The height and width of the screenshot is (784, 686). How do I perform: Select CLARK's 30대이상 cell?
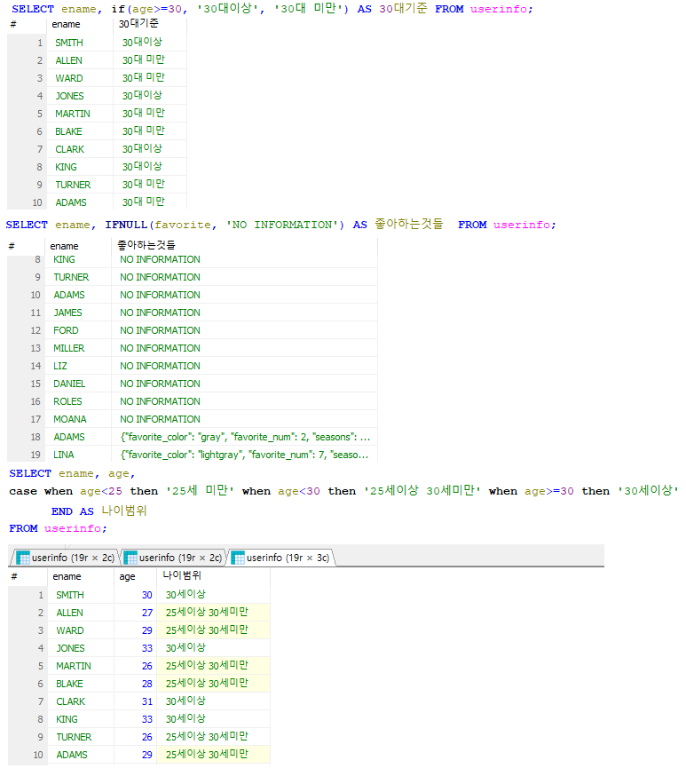click(149, 149)
